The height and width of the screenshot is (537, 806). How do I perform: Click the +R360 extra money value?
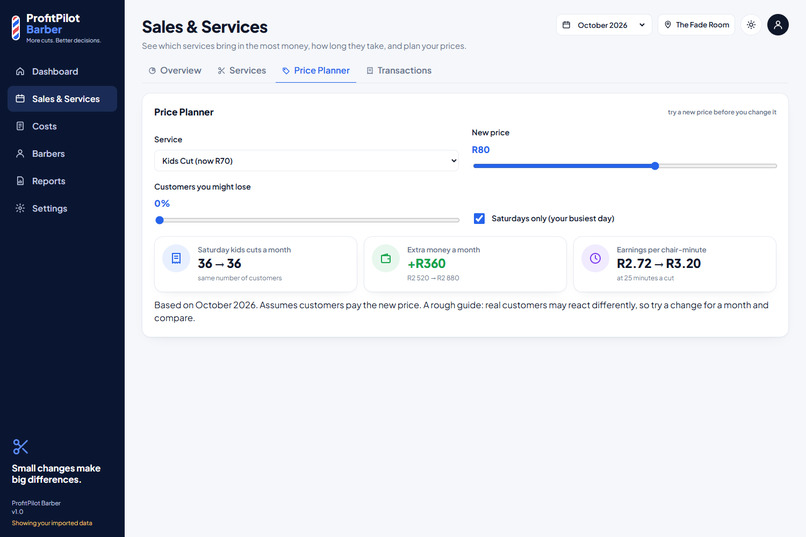[427, 264]
